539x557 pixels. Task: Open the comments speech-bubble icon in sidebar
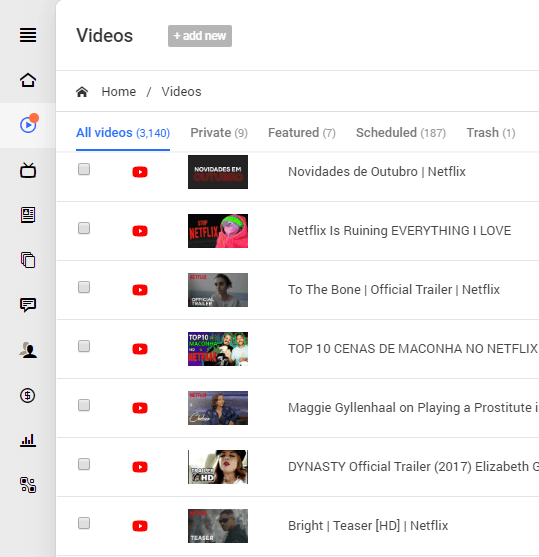[x=28, y=305]
